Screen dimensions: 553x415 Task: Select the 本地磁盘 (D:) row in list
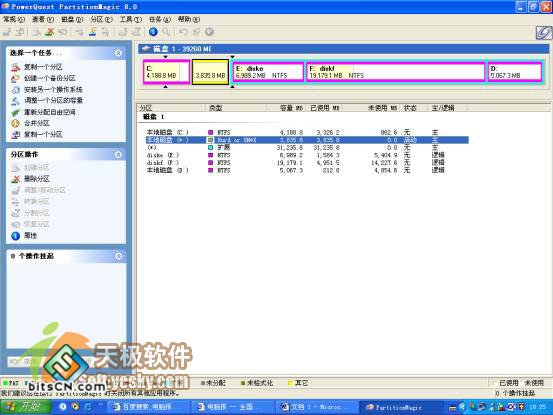click(x=307, y=170)
